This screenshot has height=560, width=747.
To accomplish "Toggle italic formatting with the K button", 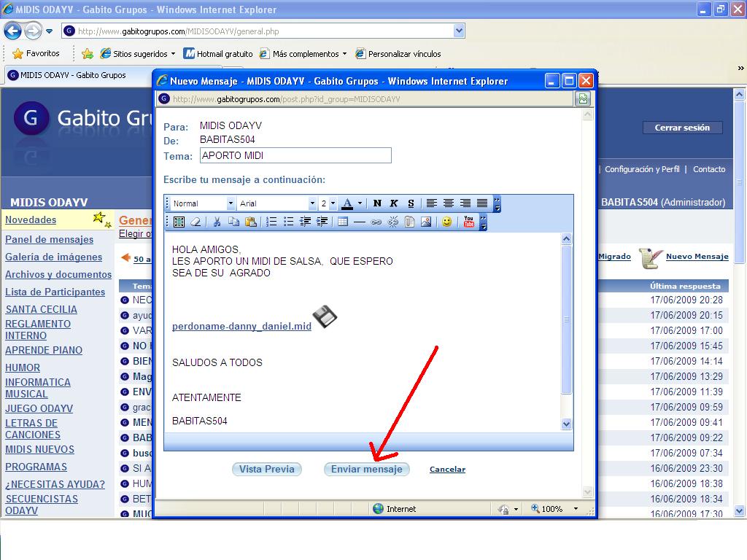I will (394, 203).
